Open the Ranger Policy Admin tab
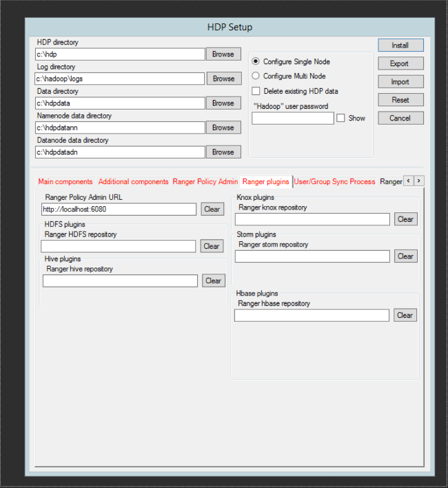 click(205, 182)
